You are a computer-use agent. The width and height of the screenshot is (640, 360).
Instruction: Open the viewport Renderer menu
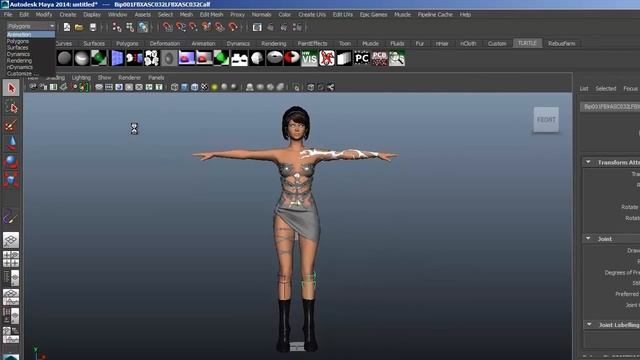[x=129, y=78]
